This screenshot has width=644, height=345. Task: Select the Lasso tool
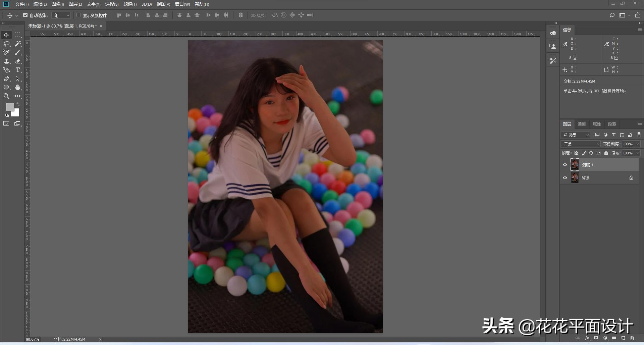pos(6,44)
